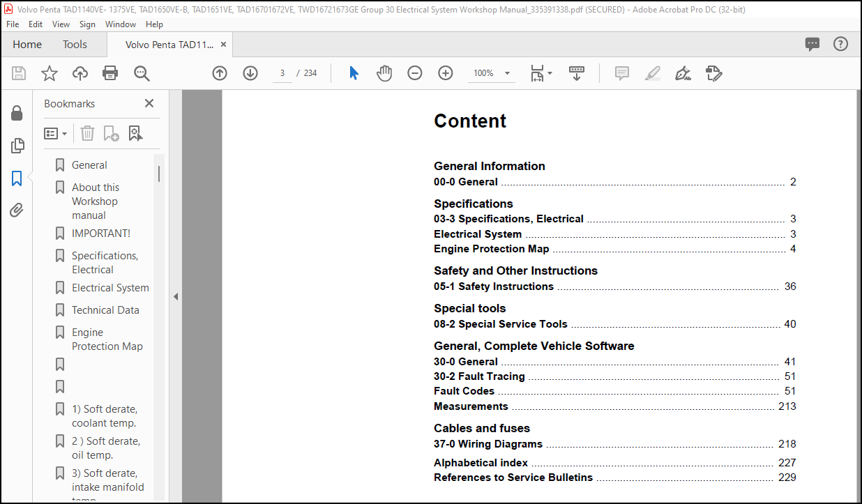Open the Sign menu
Screen dimensions: 862x504
click(87, 24)
